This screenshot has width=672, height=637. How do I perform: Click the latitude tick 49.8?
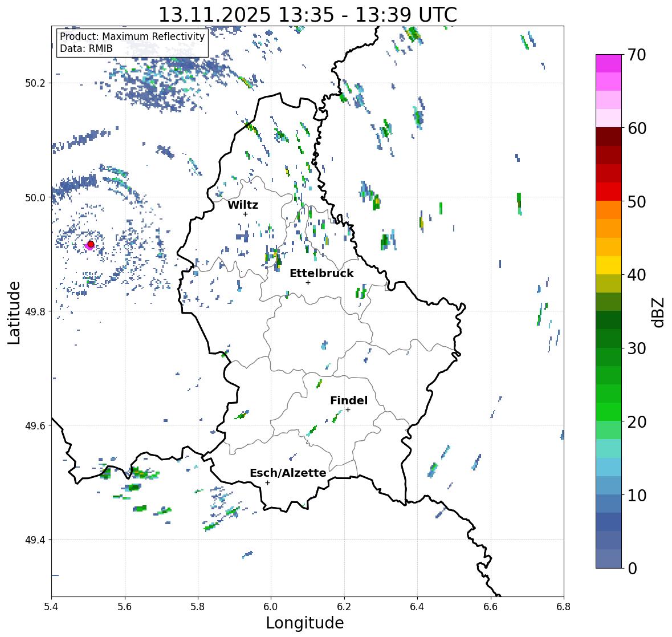(35, 311)
